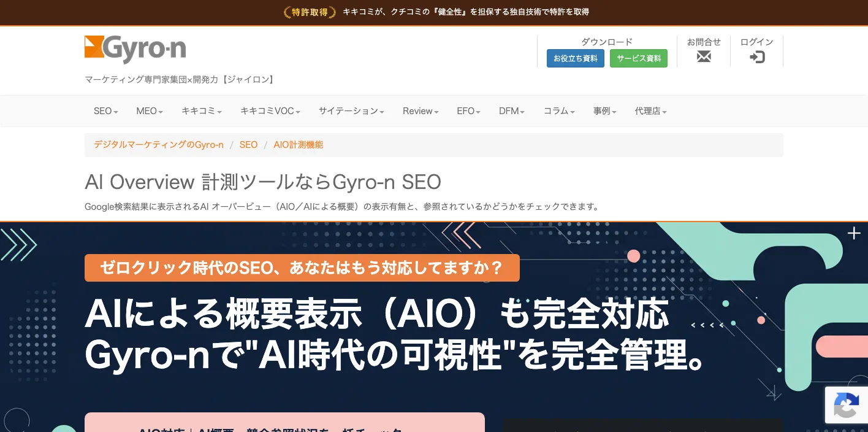Viewport: 868px width, 432px height.
Task: Click the 特許取得 laurel badge
Action: [x=310, y=12]
